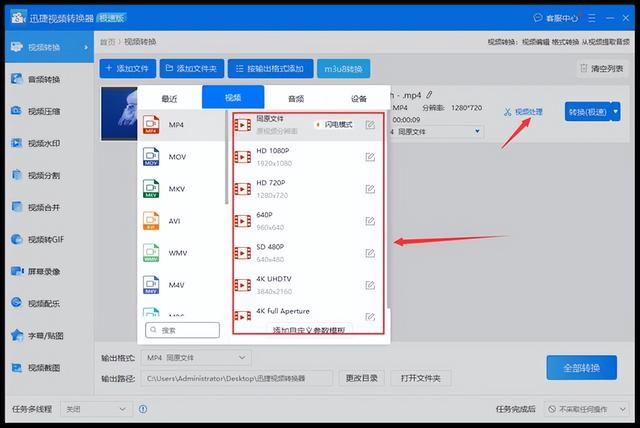Click 添加自定义参数模板 link
Viewport: 640px width, 428px height.
coord(309,330)
